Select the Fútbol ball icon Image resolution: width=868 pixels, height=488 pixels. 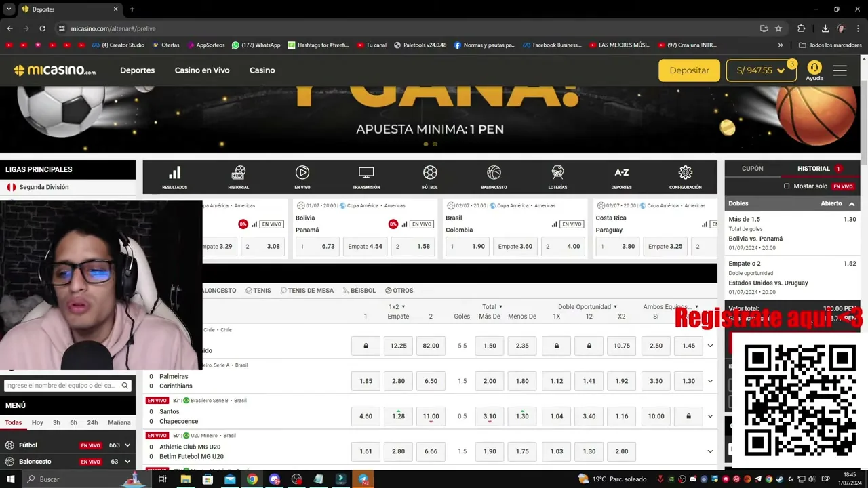[430, 178]
